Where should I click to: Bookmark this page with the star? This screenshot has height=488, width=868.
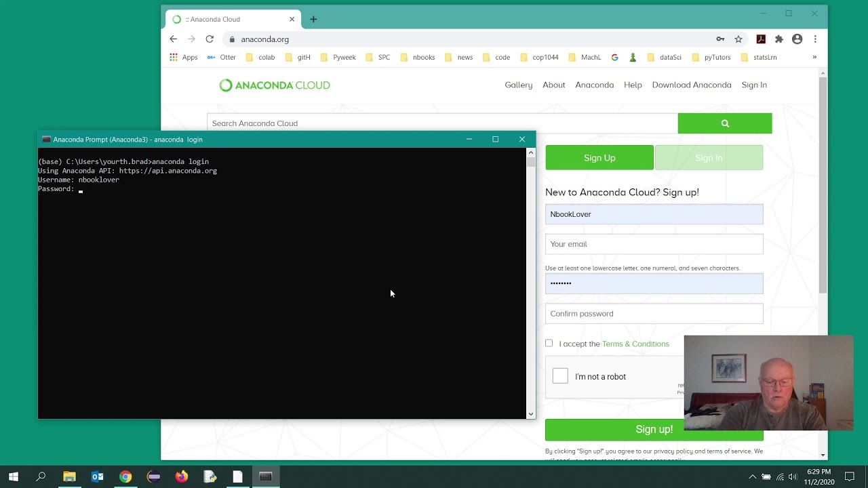pos(738,39)
